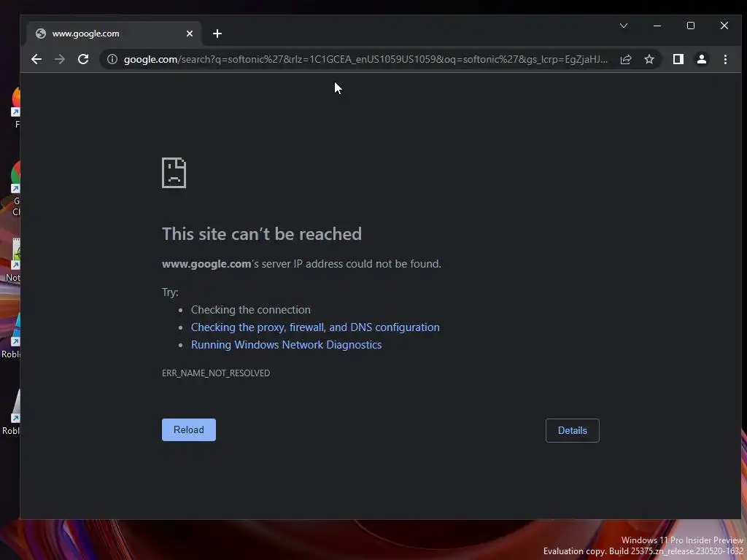747x560 pixels.
Task: Bookmark this tab with star icon
Action: (649, 59)
